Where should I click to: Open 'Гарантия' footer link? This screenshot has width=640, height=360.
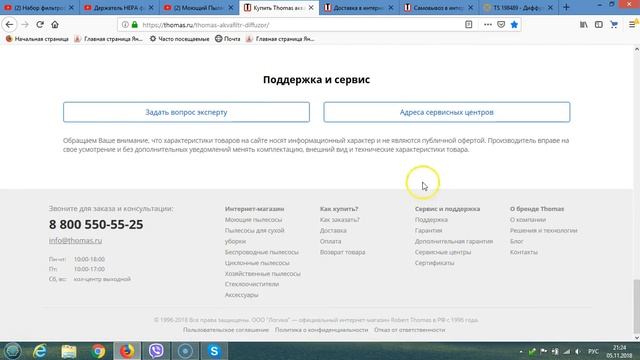429,231
